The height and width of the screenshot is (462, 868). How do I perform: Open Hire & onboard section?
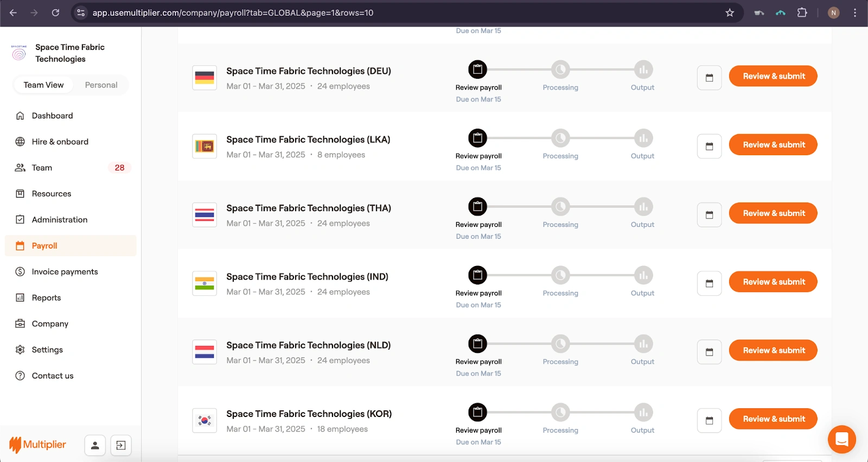pos(71,142)
